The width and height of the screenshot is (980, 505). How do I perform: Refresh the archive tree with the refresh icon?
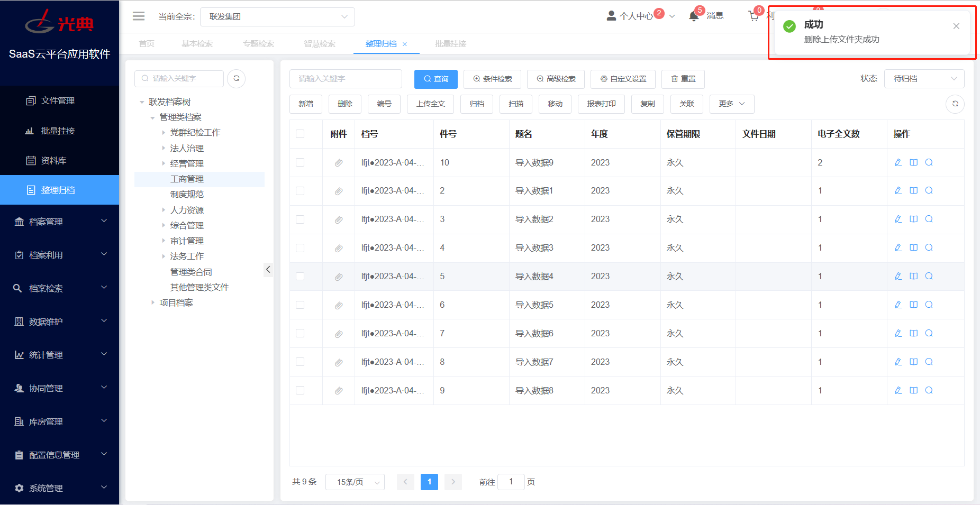pyautogui.click(x=237, y=78)
